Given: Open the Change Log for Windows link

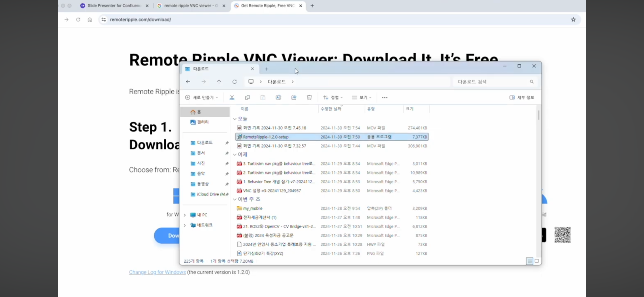Looking at the screenshot, I should (157, 272).
